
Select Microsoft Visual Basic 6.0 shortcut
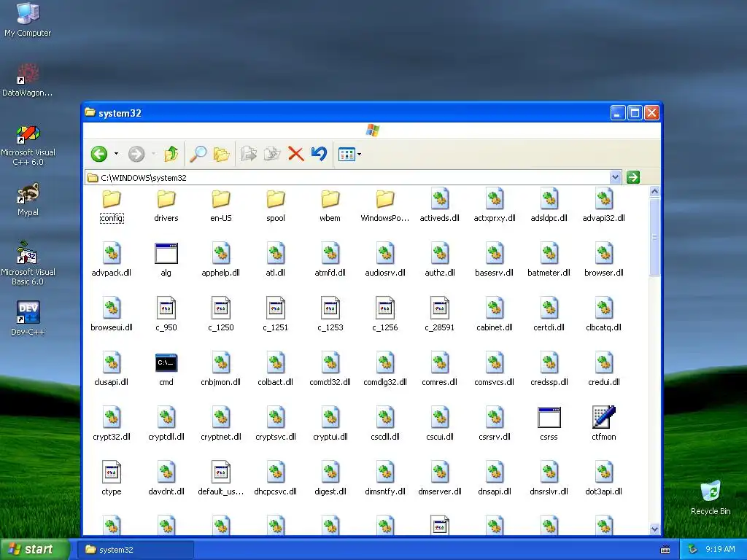(28, 264)
